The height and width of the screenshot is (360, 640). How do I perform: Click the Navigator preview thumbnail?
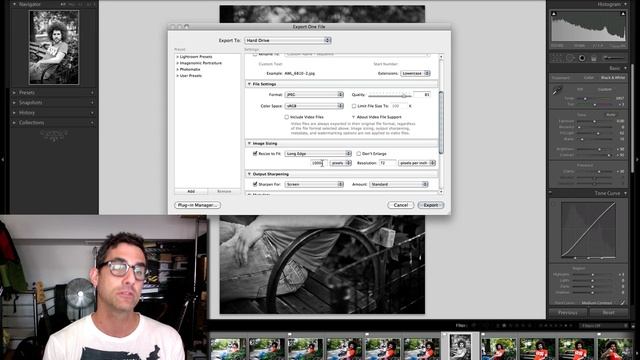pos(54,47)
